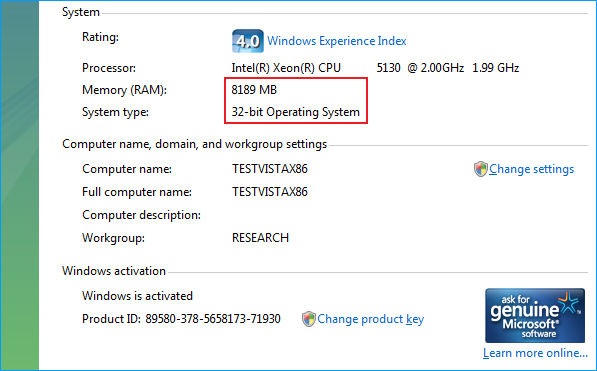The height and width of the screenshot is (371, 597).
Task: Click the Intel(R) Xeon(R) CPU processor text
Action: pyautogui.click(x=286, y=68)
